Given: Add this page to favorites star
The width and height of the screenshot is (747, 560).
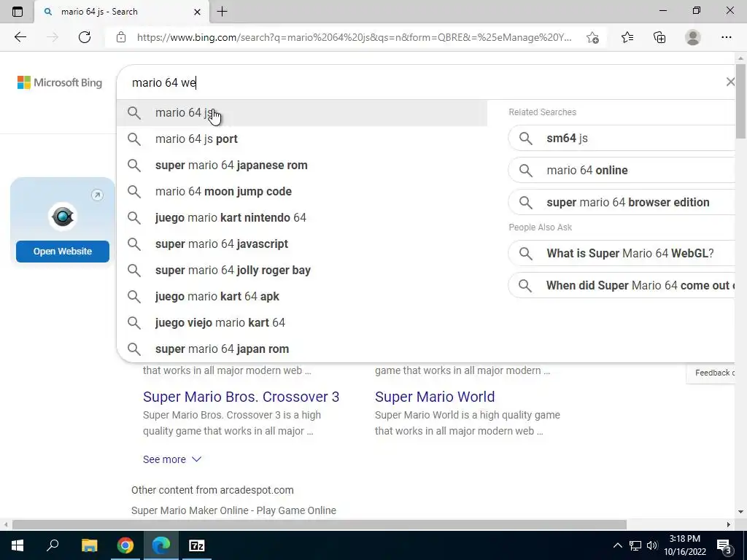Looking at the screenshot, I should click(x=592, y=37).
